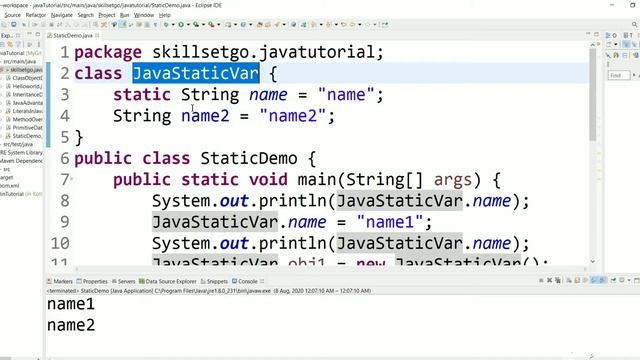
Task: Toggle Link with Editor in Package Explorer
Action: (10, 44)
